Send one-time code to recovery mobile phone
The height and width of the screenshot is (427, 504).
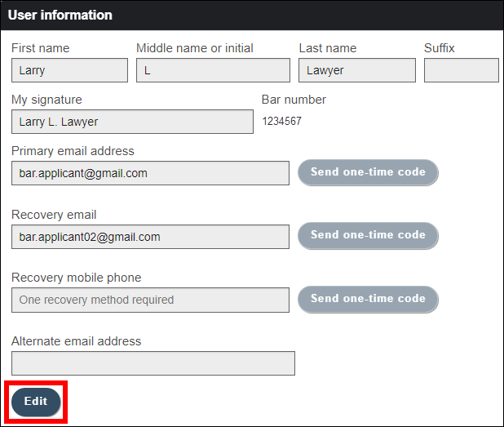[368, 299]
